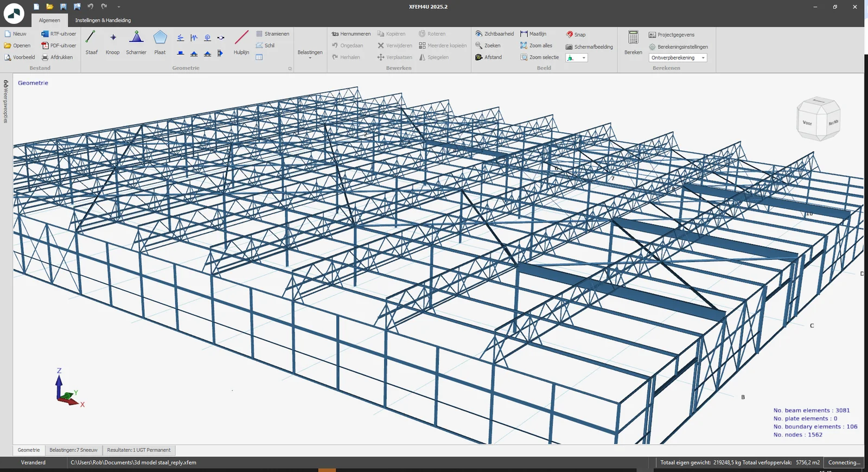Use the Zoom selectie tool
The width and height of the screenshot is (868, 472).
539,57
